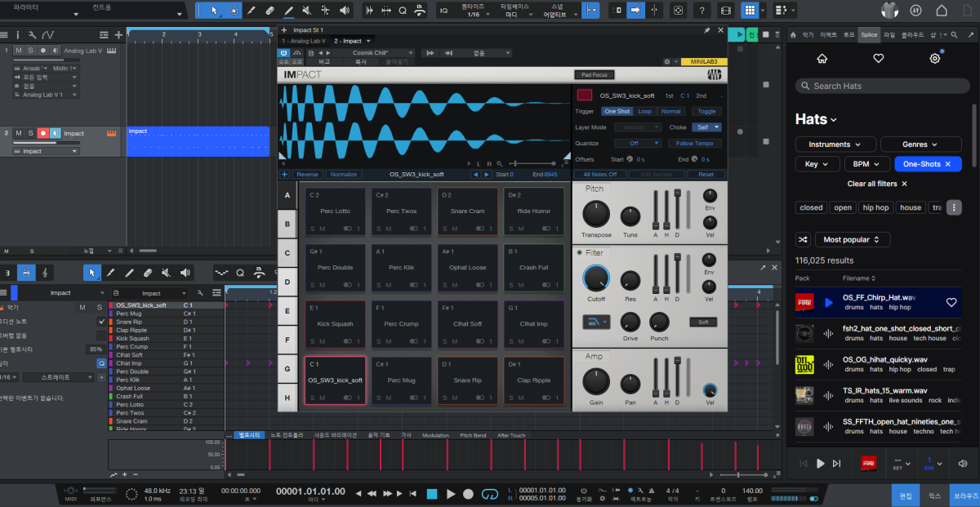Open the help question mark icon
This screenshot has width=980, height=507.
coord(703,11)
